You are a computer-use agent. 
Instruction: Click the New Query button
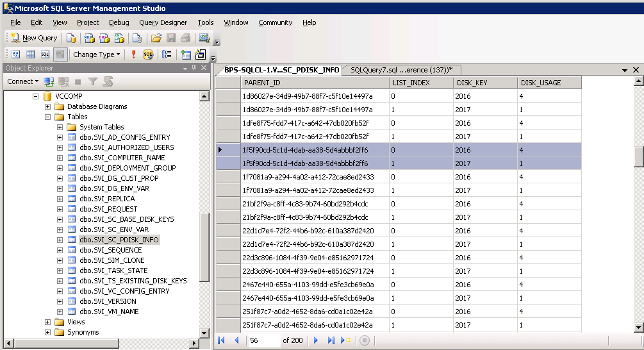click(x=34, y=38)
